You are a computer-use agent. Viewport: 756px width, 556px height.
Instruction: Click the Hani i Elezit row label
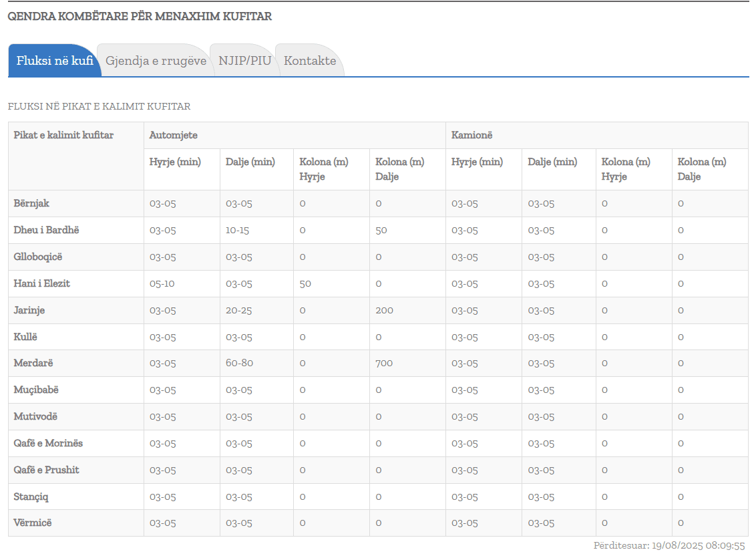pos(42,283)
